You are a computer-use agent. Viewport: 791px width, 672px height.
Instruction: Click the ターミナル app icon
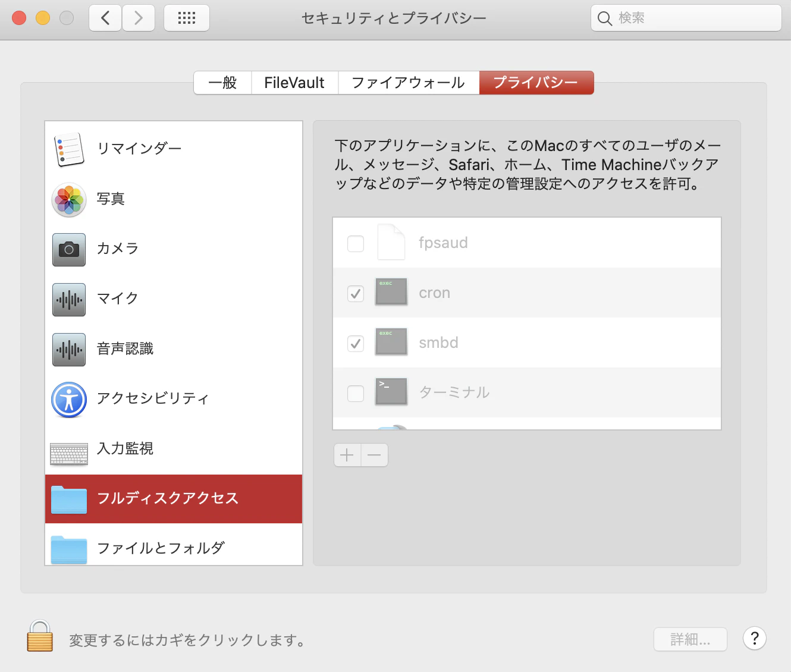tap(391, 392)
